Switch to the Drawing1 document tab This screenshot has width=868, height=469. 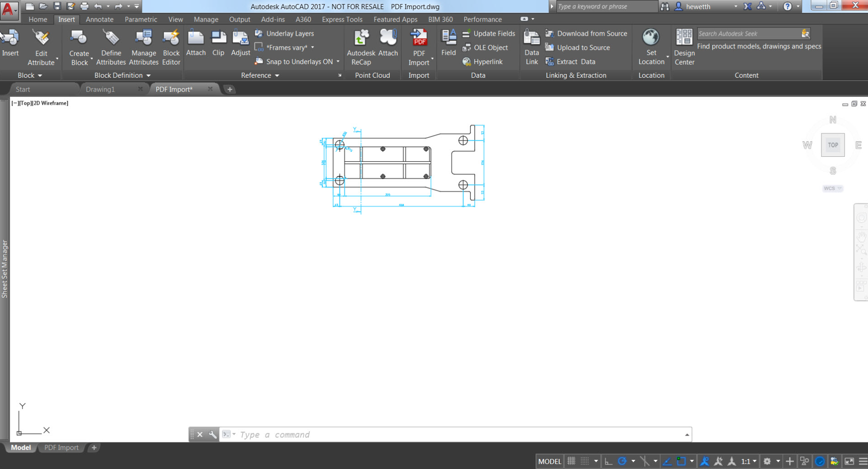[x=101, y=89]
